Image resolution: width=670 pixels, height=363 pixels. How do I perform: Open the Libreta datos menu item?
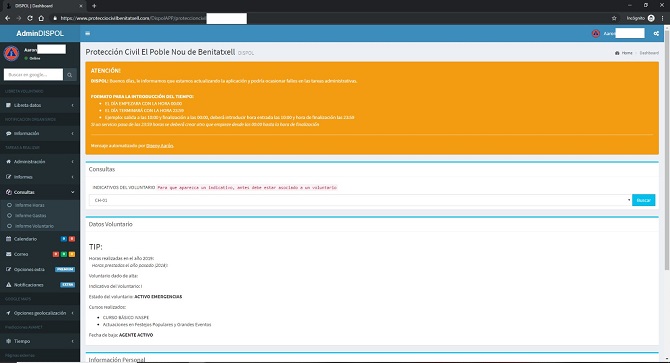coord(40,105)
